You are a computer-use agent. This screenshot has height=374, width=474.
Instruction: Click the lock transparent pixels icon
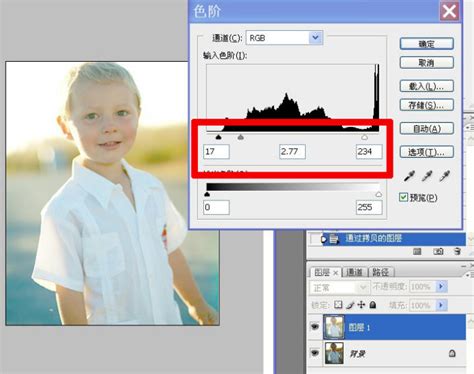click(x=338, y=305)
